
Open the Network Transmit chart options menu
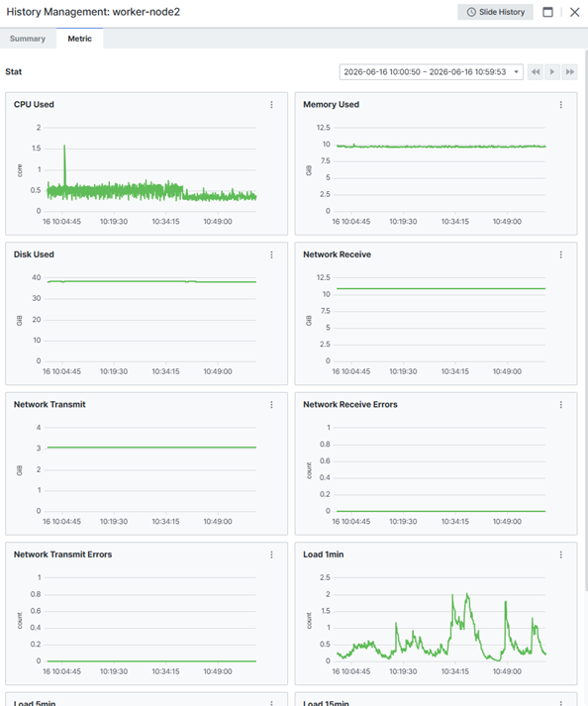tap(271, 404)
